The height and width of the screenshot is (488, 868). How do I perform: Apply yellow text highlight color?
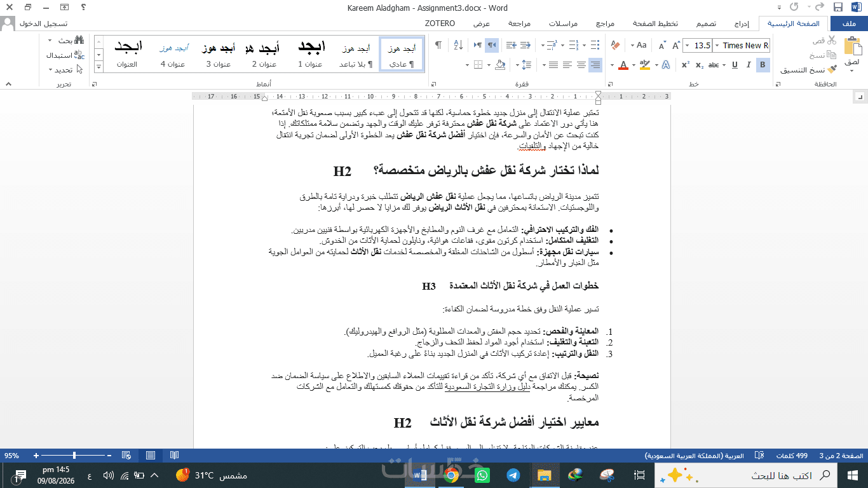pyautogui.click(x=644, y=65)
